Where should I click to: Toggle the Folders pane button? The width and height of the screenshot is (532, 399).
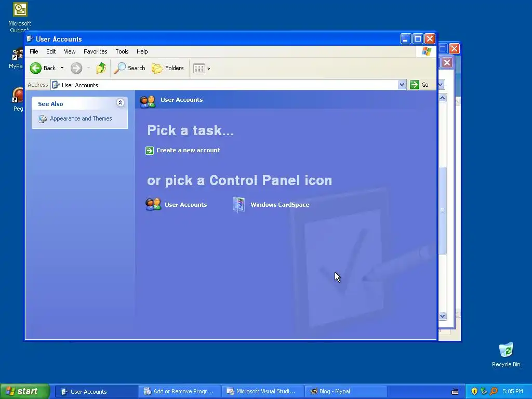point(168,68)
